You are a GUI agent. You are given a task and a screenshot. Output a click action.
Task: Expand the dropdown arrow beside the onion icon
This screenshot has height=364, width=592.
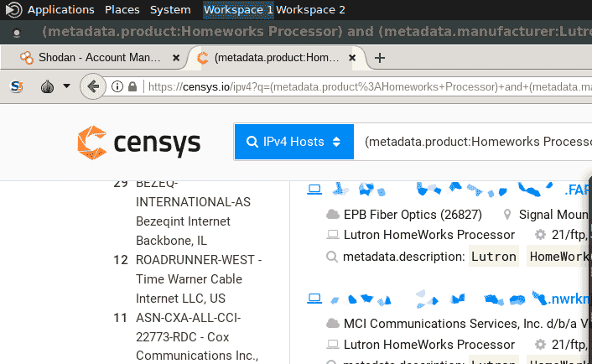pyautogui.click(x=66, y=86)
